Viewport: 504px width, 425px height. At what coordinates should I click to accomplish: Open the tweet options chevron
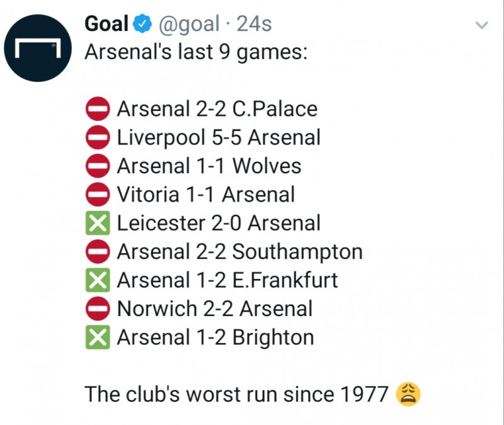481,26
